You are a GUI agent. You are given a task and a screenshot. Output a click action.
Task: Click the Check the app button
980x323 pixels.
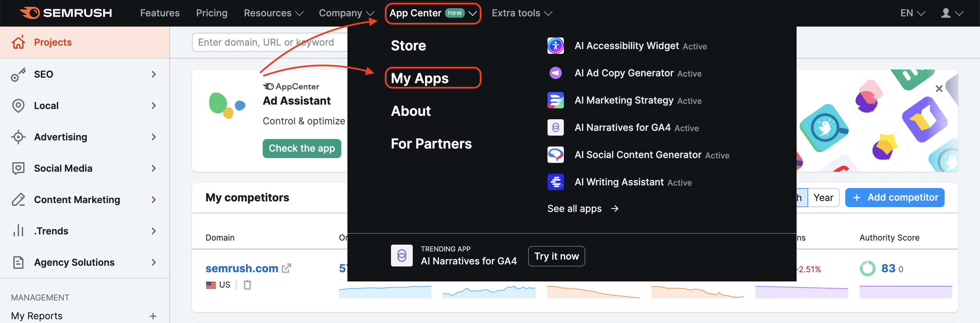click(302, 148)
